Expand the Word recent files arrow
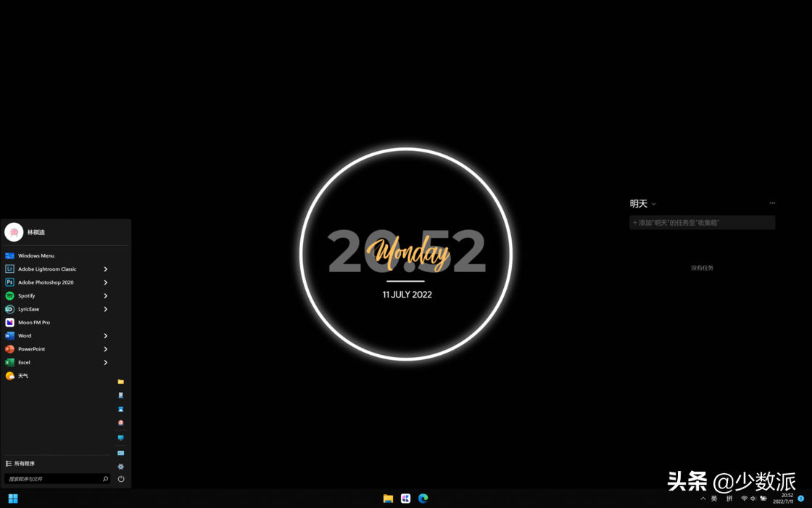This screenshot has height=508, width=812. [x=106, y=336]
